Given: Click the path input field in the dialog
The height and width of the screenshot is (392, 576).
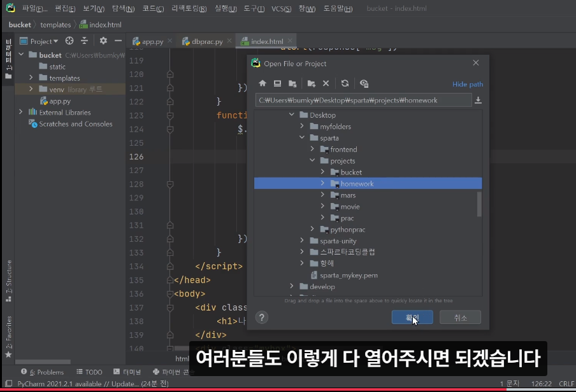Looking at the screenshot, I should (363, 100).
